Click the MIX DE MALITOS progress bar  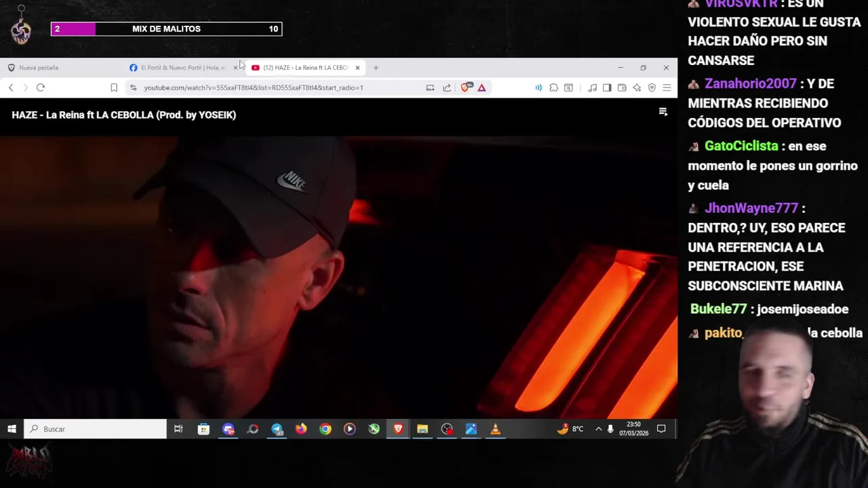tap(166, 28)
